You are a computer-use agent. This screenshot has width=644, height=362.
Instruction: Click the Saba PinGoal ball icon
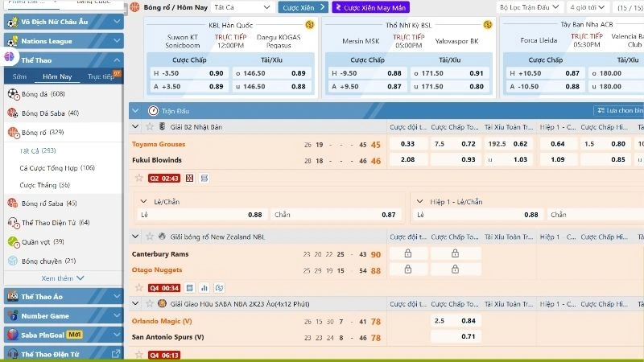pyautogui.click(x=13, y=335)
